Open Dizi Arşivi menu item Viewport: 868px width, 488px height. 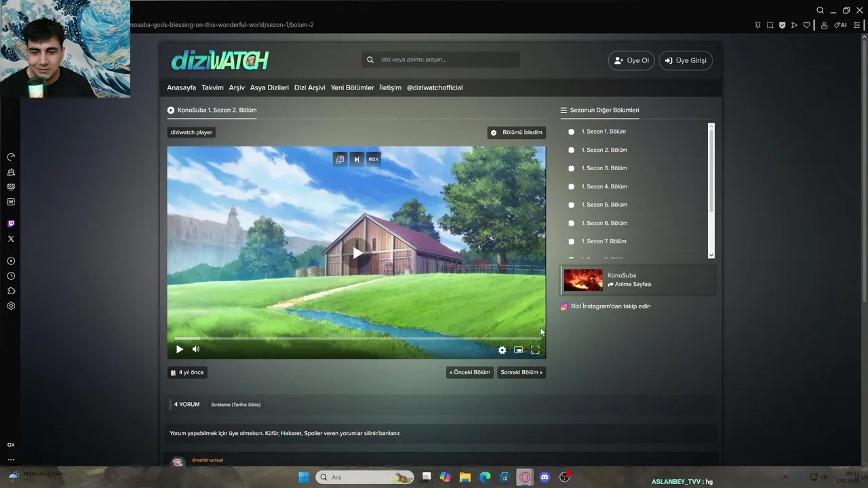click(309, 87)
